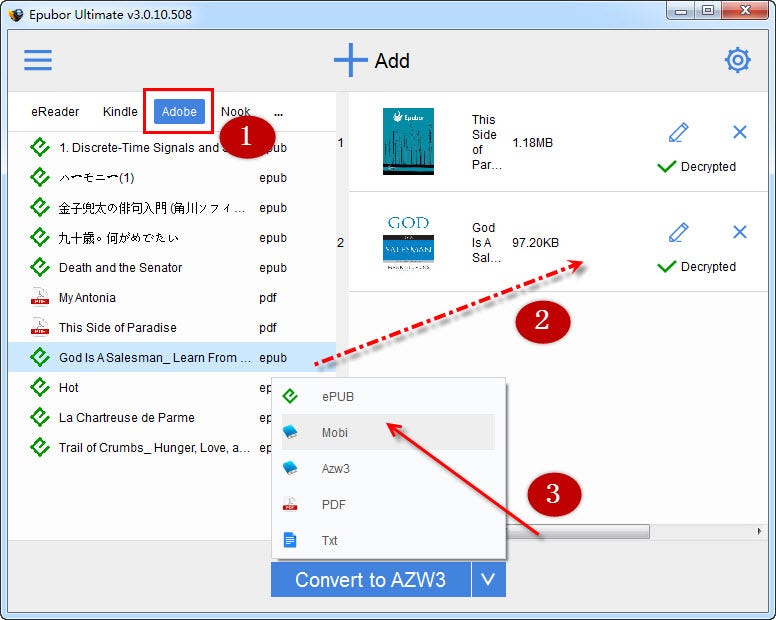Show more sources via the ellipsis tab
The image size is (776, 620).
point(279,114)
